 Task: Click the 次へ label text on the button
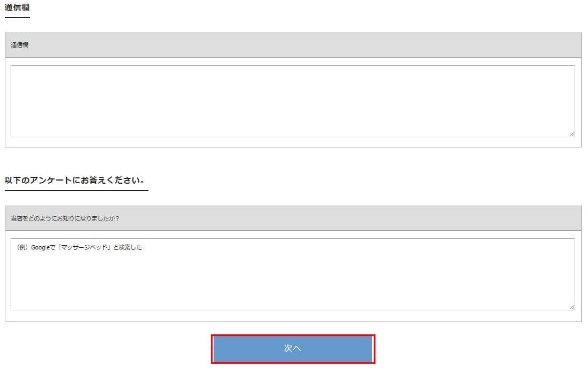(293, 348)
